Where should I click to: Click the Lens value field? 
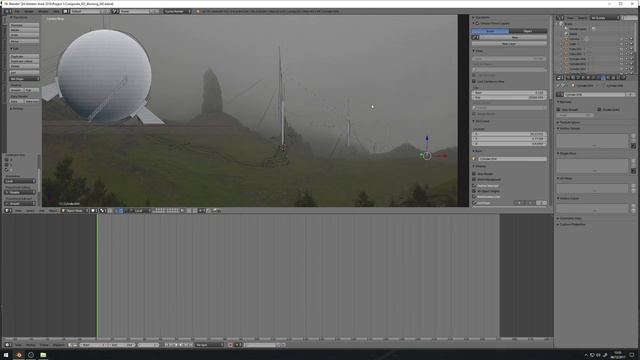[x=509, y=59]
